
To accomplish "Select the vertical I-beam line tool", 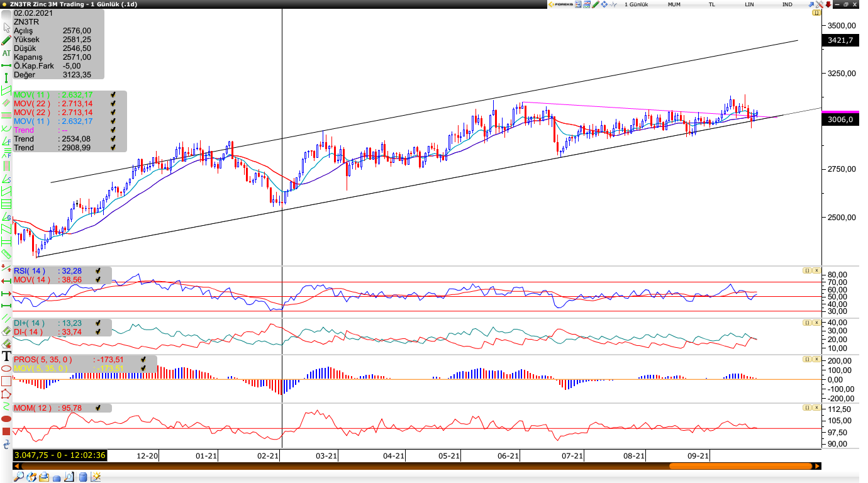I will [6, 77].
